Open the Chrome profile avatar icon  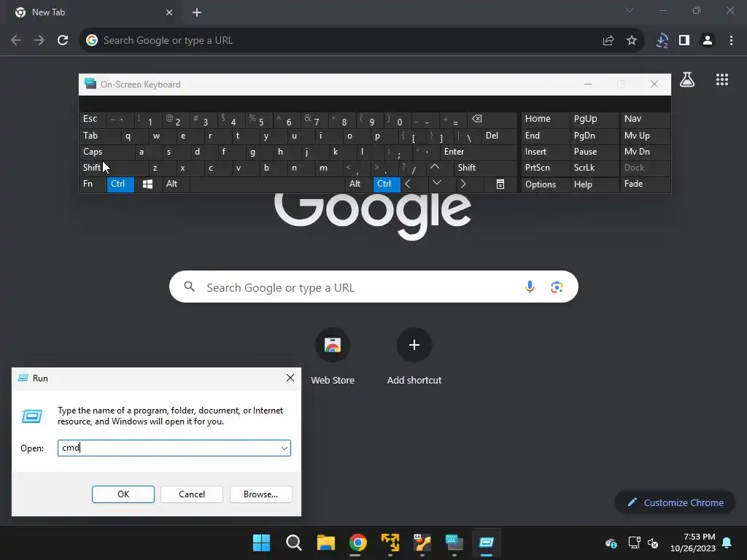point(708,41)
